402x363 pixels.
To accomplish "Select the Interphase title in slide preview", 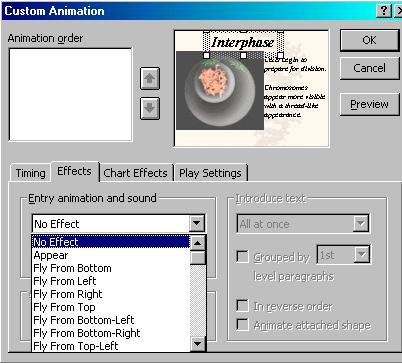I will click(243, 42).
